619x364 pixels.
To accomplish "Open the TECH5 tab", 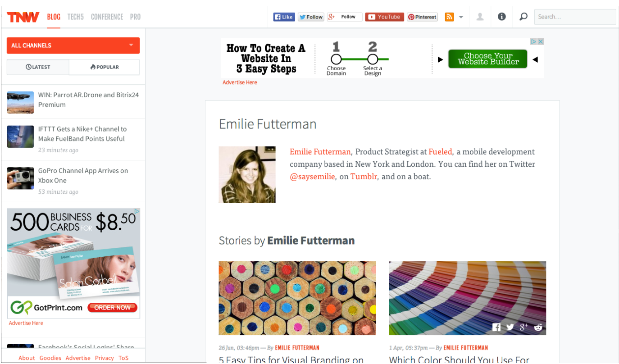I will coord(76,17).
